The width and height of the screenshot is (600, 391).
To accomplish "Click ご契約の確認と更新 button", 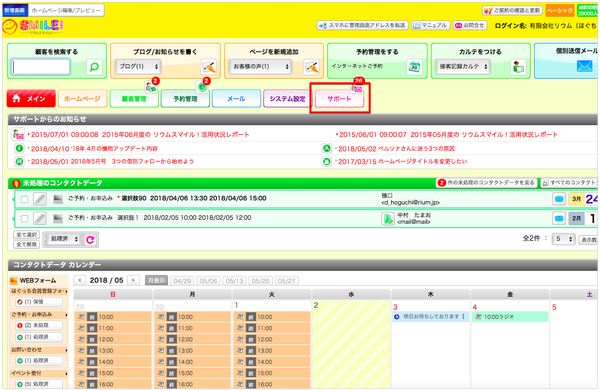I will point(512,10).
